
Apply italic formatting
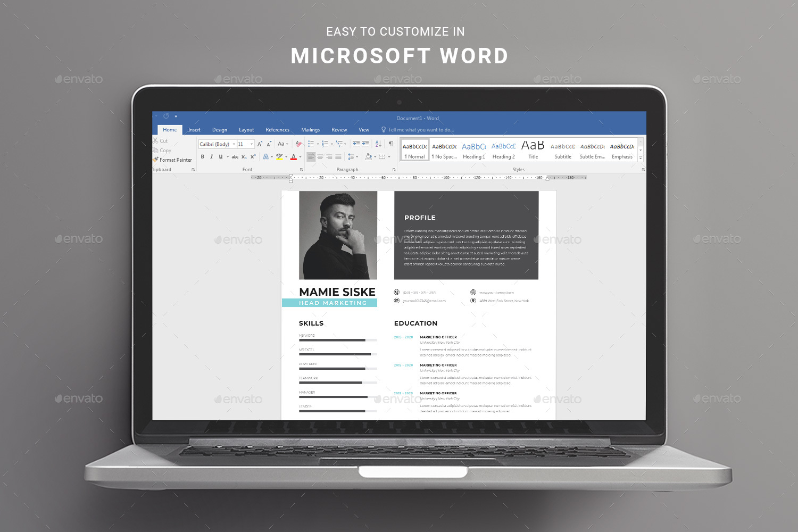click(212, 156)
